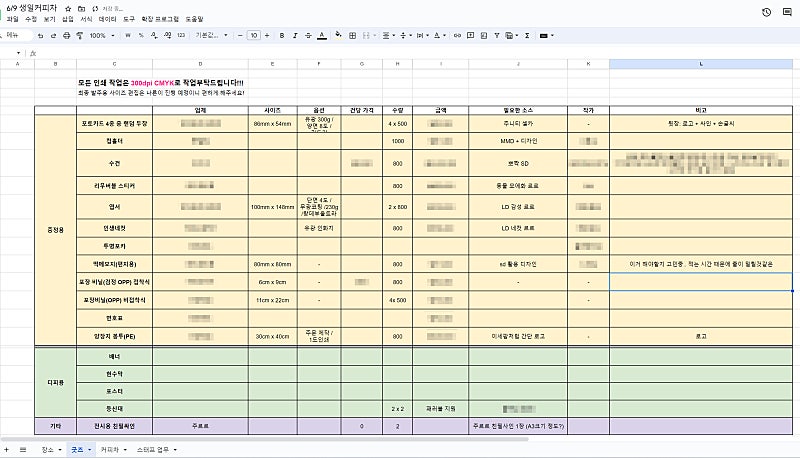Open the comments panel icon
Screen dimensions: 800x458
[x=789, y=12]
